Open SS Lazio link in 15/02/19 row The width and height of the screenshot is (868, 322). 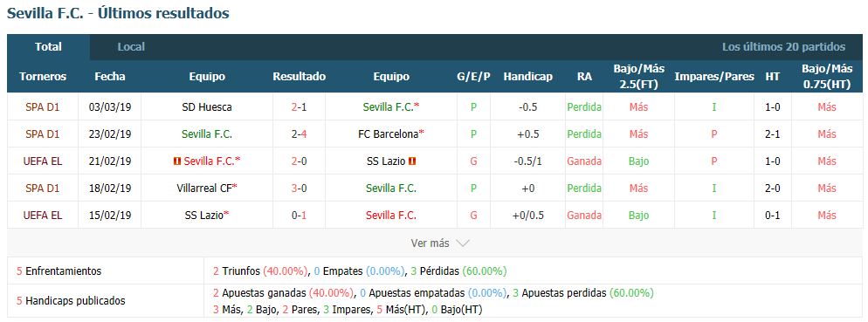click(207, 216)
